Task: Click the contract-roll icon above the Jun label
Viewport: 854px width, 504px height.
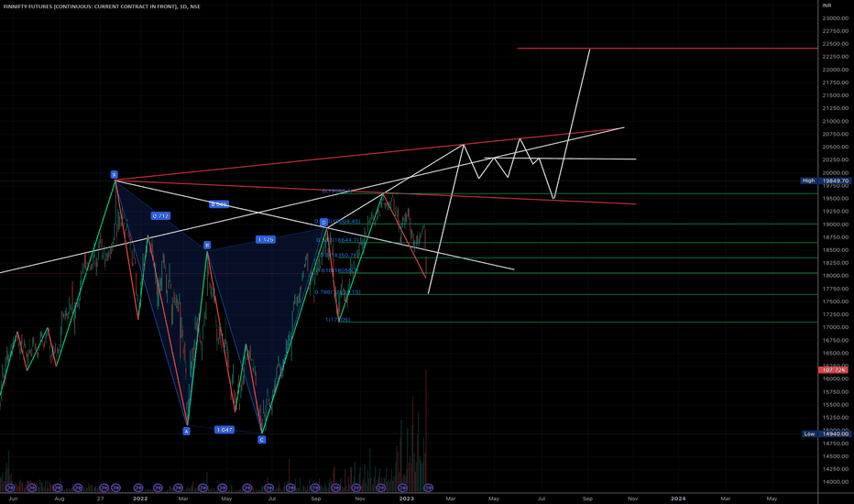Action: tap(9, 488)
